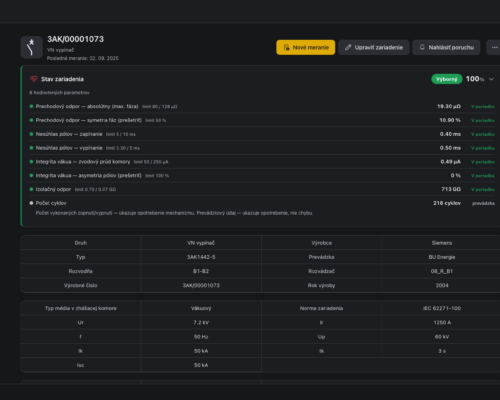500x400 pixels.
Task: Collapse the Stav zariadenia chevron
Action: tap(491, 79)
